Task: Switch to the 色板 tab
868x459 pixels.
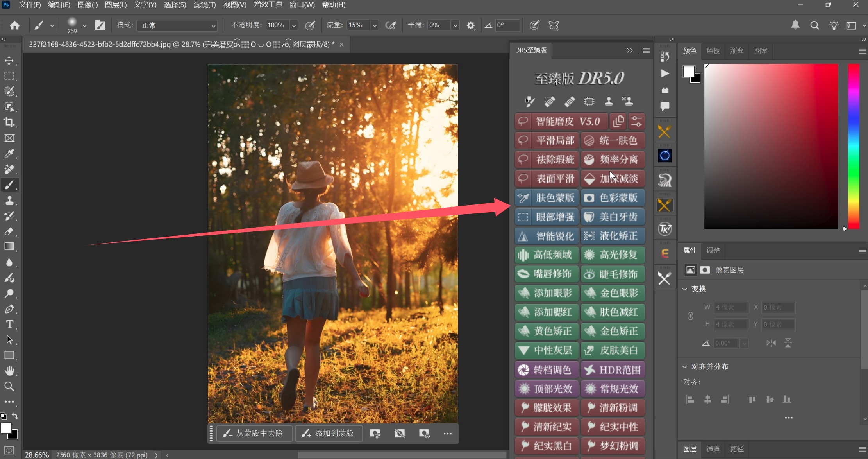Action: tap(713, 50)
